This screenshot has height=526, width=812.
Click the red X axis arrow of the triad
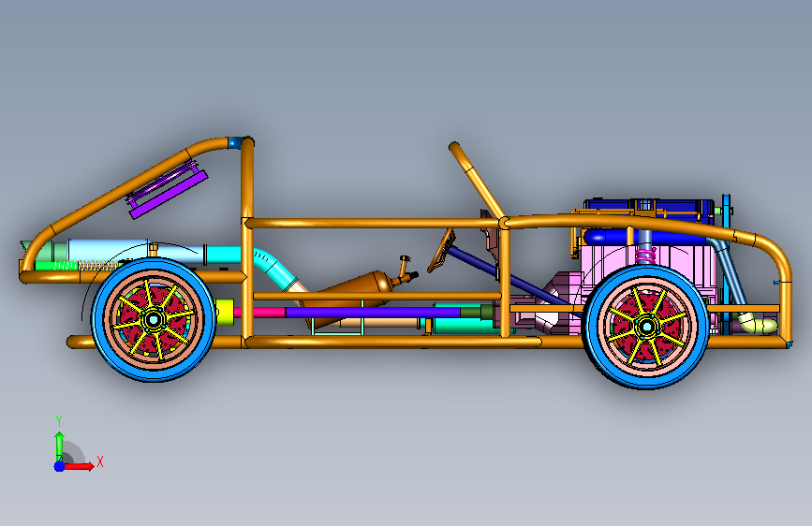[80, 466]
